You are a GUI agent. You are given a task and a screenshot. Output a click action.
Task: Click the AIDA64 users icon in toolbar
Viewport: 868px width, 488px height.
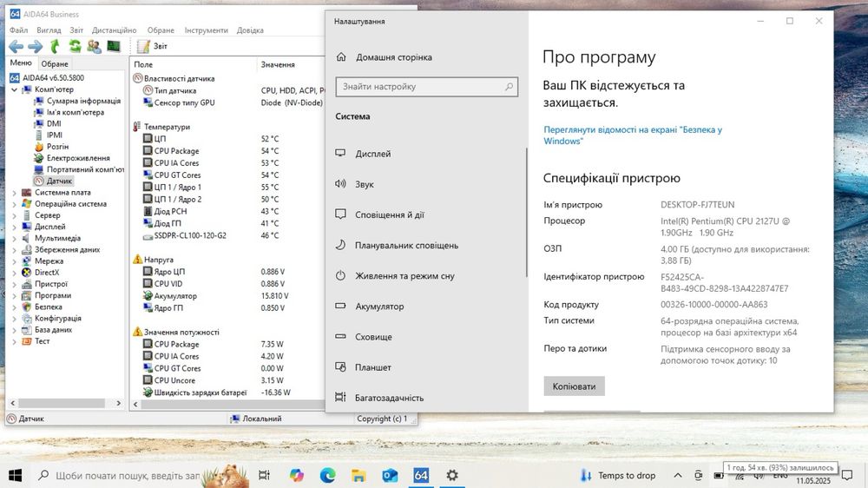(94, 47)
